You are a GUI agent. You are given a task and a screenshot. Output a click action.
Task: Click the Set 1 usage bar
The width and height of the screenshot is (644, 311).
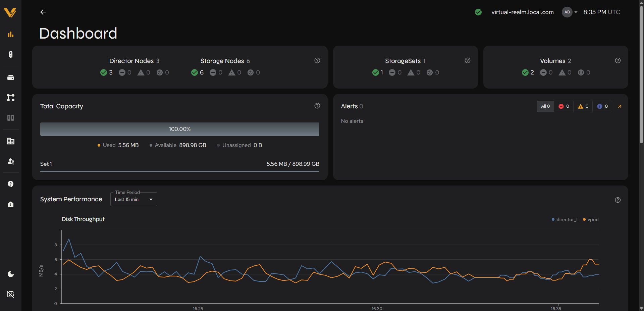click(x=180, y=171)
